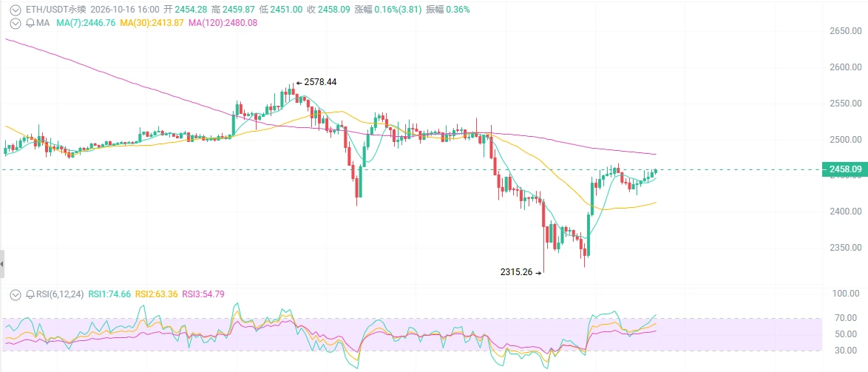This screenshot has width=868, height=372.
Task: Click the MA indicator label
Action: coord(43,23)
